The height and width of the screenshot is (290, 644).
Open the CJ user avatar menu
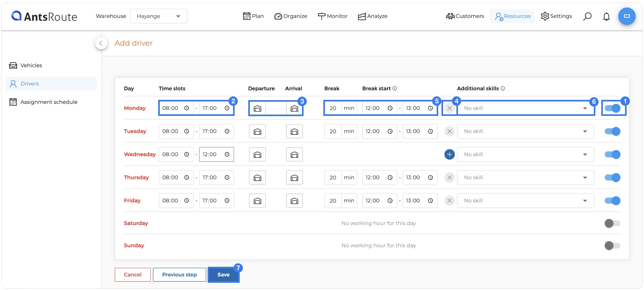click(x=627, y=16)
